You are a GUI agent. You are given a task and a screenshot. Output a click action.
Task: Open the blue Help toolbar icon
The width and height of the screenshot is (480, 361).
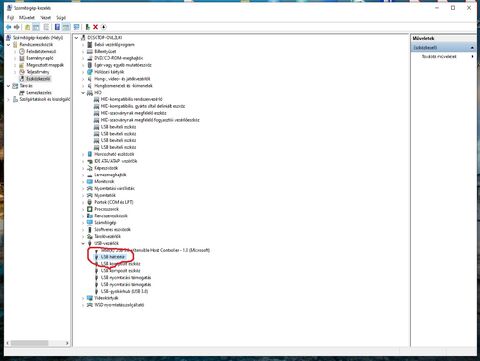tap(57, 27)
